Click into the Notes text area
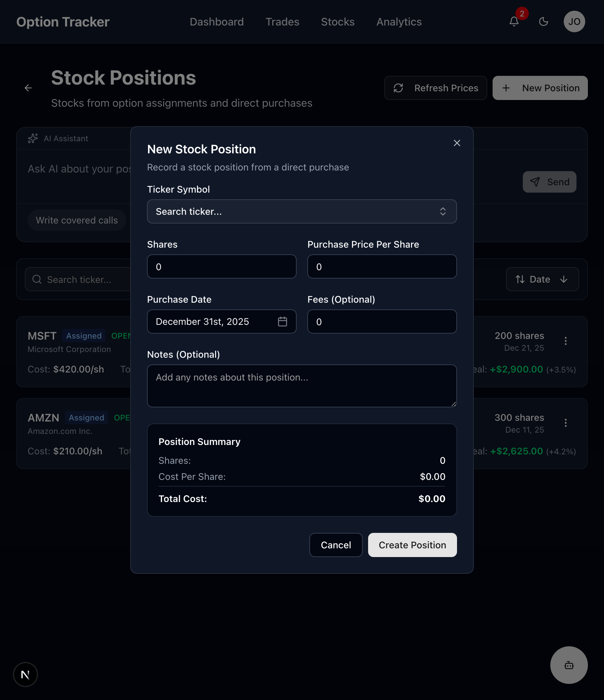Screen dimensions: 604x700 pos(302,386)
